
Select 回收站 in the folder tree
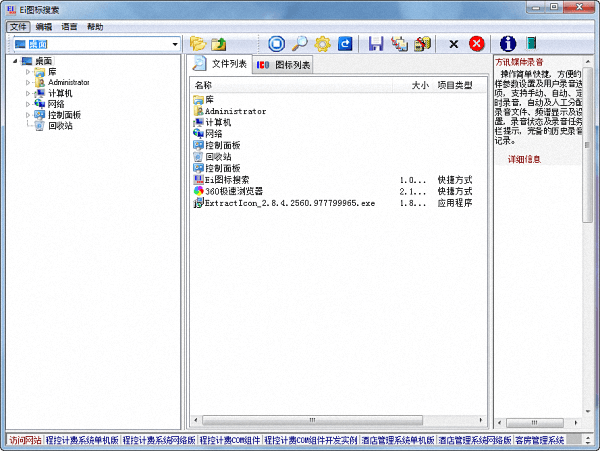[x=60, y=125]
